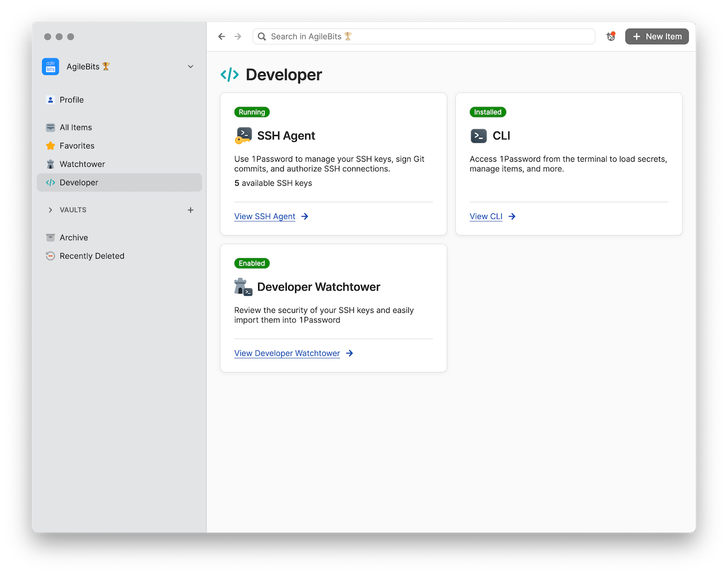Select All Items in the sidebar
Image resolution: width=728 pixels, height=575 pixels.
76,127
